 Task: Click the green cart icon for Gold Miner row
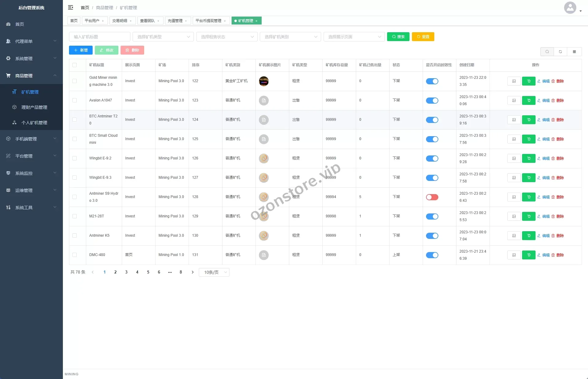pyautogui.click(x=528, y=81)
